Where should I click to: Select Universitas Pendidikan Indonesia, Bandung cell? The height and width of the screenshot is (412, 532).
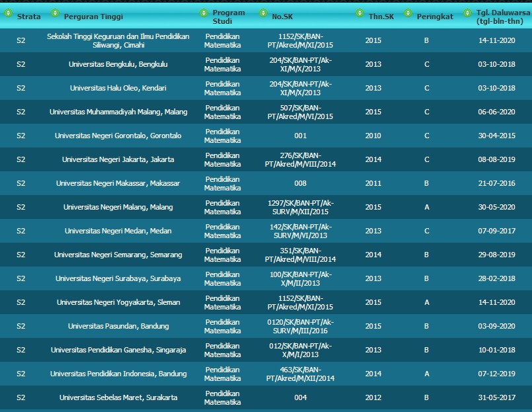click(x=118, y=373)
